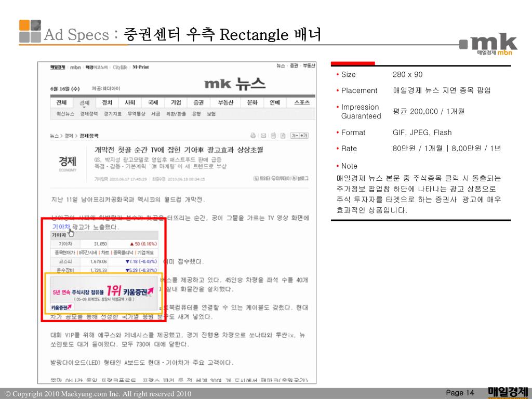The width and height of the screenshot is (532, 399).
Task: Select the 무역통상 submenu item
Action: [x=137, y=114]
